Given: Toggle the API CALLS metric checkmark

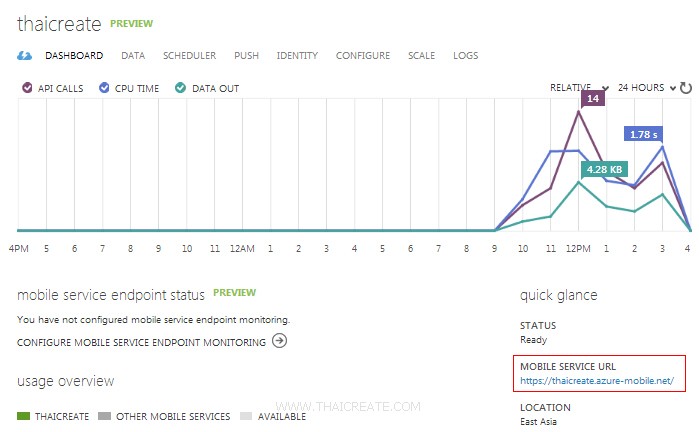Looking at the screenshot, I should coord(27,88).
